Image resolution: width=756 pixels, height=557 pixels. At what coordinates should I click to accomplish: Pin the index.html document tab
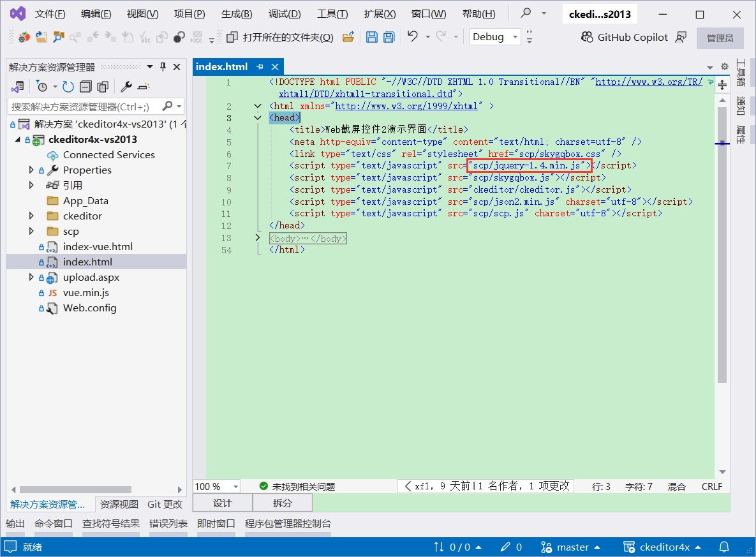click(260, 67)
